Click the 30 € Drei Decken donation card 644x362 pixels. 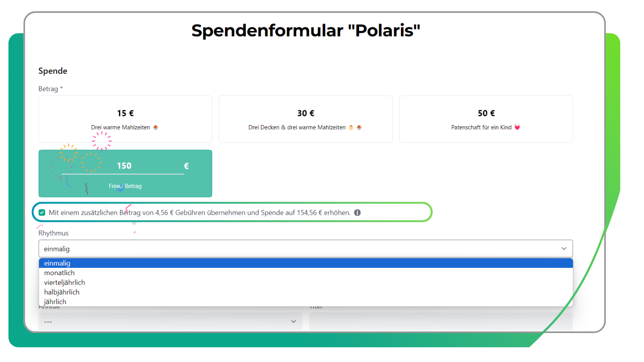[x=305, y=119]
